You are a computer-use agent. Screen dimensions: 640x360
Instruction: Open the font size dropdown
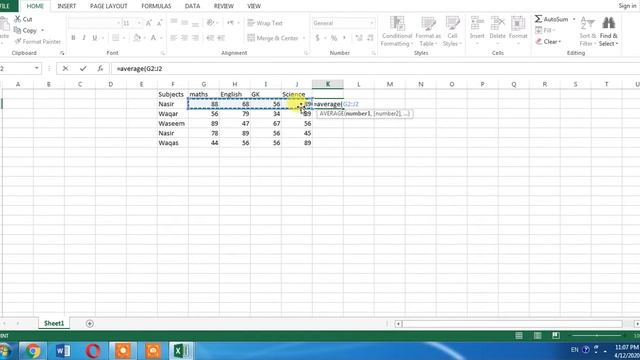[139, 23]
